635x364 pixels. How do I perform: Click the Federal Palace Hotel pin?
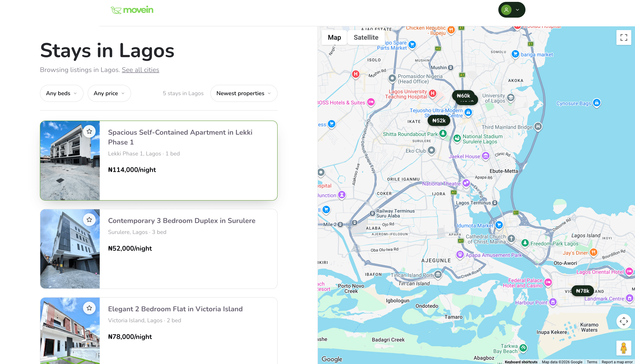tap(548, 283)
